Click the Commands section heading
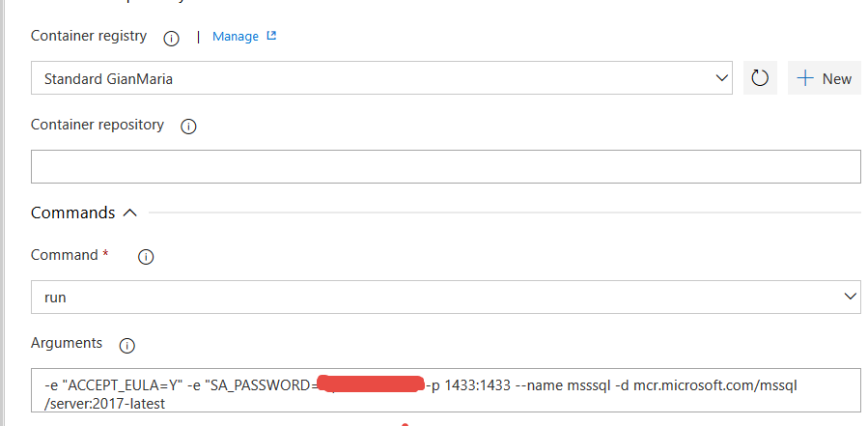 click(x=72, y=213)
